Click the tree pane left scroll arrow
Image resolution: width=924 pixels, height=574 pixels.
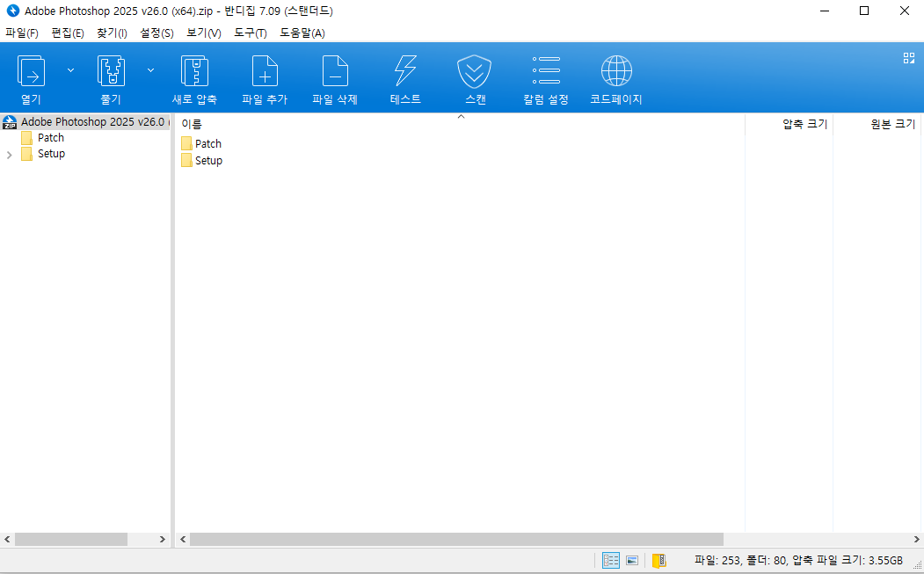[x=7, y=539]
